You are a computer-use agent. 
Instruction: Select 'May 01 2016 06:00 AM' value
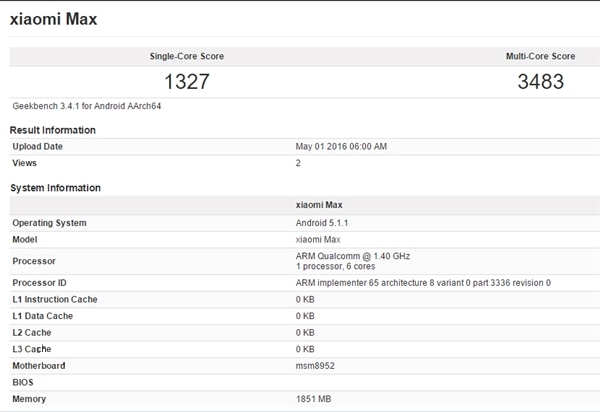(341, 147)
